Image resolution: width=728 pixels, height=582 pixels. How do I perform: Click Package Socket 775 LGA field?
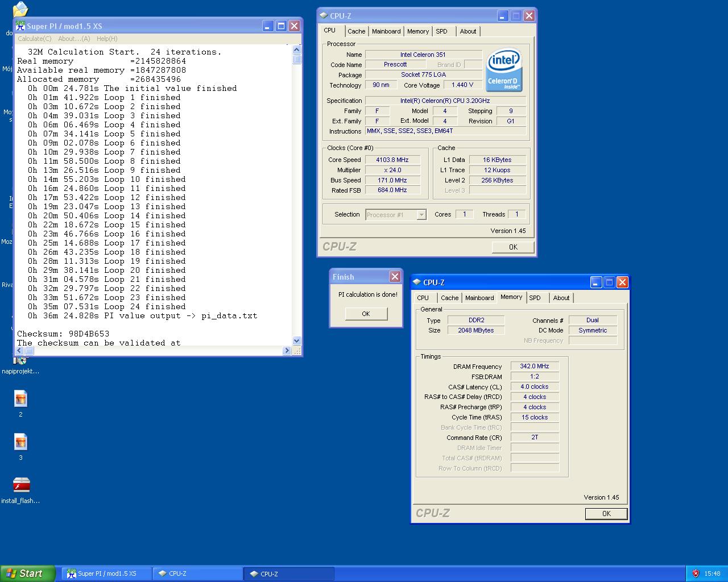423,75
